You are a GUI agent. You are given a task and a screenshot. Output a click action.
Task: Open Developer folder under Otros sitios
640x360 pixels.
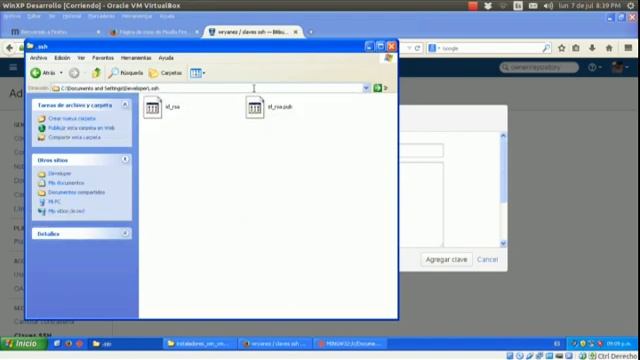coord(60,173)
